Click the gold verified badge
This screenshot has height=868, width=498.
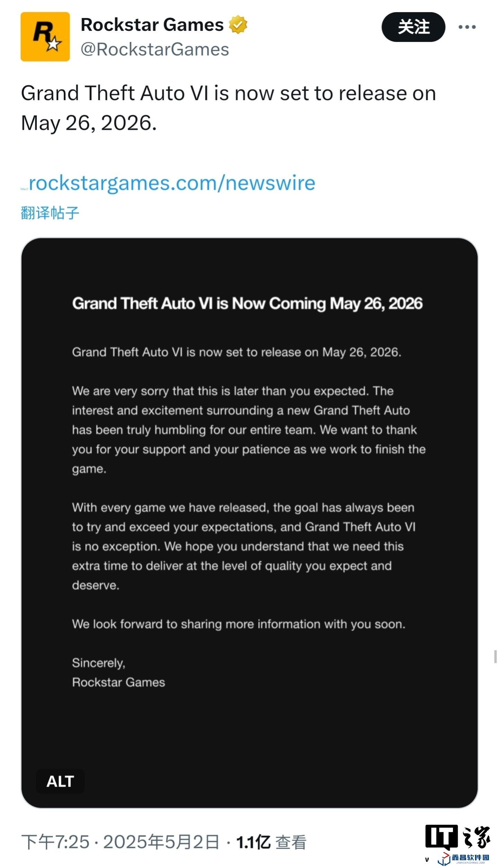pos(238,25)
